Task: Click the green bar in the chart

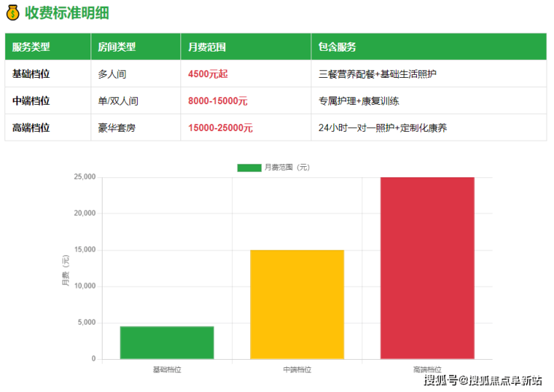Action: 167,343
